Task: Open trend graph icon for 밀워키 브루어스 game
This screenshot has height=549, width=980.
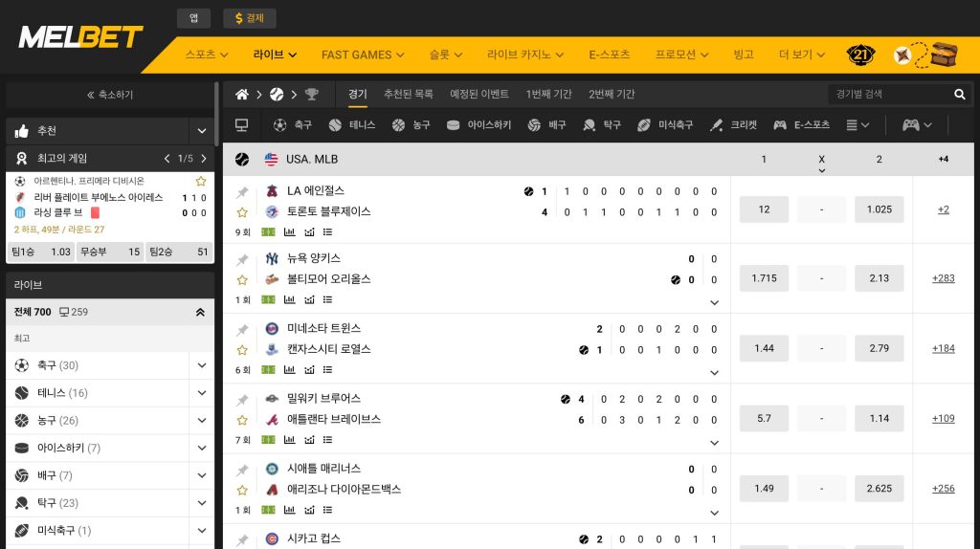Action: (x=309, y=440)
